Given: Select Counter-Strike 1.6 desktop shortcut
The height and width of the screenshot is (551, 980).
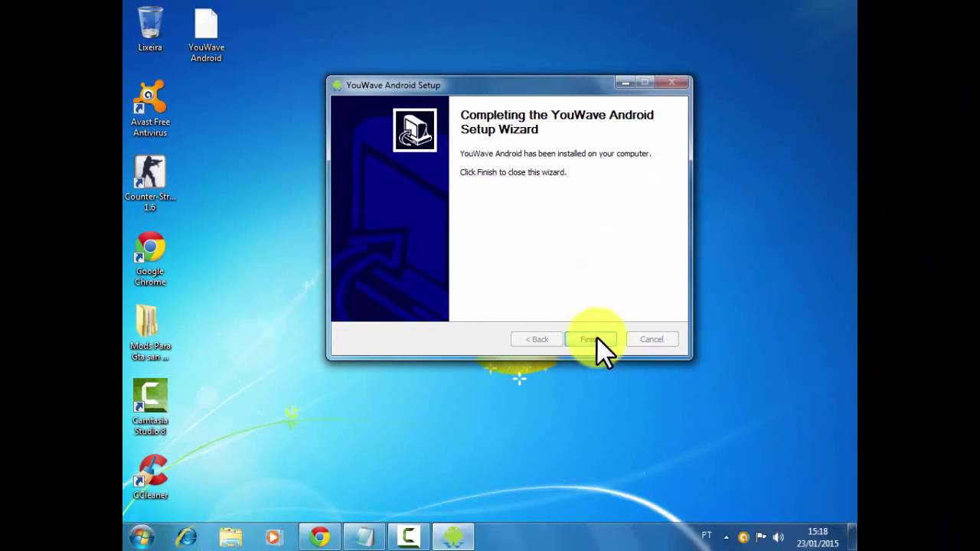Looking at the screenshot, I should click(x=150, y=184).
